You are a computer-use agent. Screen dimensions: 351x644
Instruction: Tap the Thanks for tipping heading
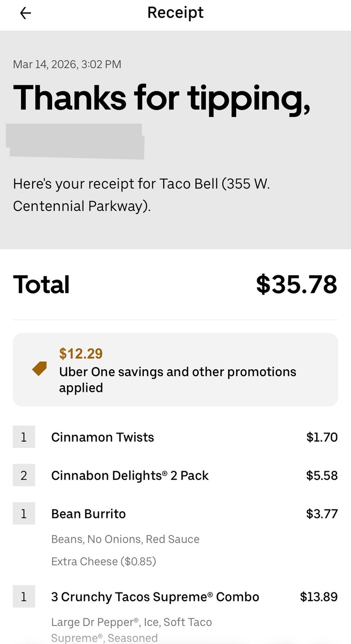coord(162,98)
